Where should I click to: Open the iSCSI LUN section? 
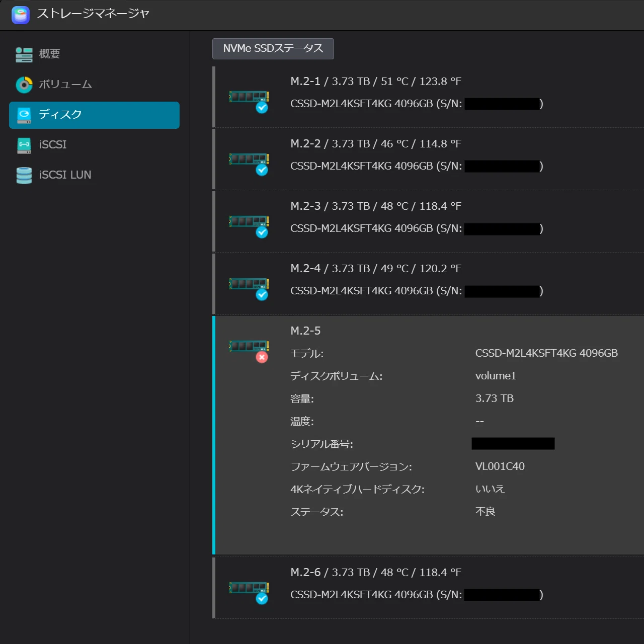point(94,175)
